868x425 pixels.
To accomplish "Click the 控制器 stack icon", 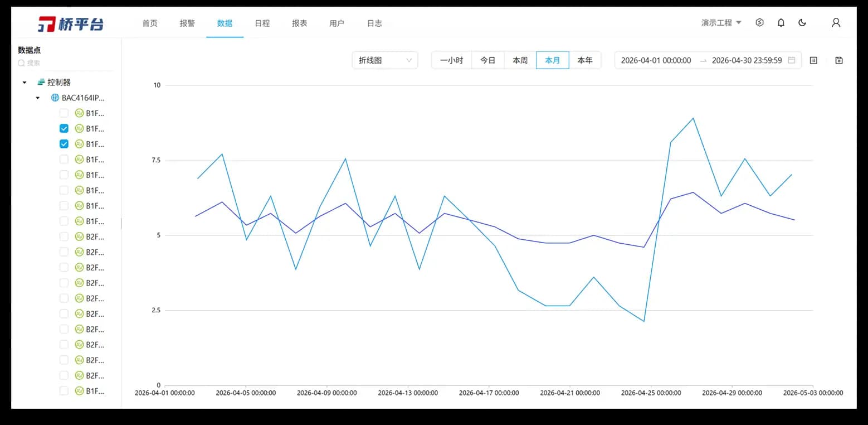I will [41, 82].
